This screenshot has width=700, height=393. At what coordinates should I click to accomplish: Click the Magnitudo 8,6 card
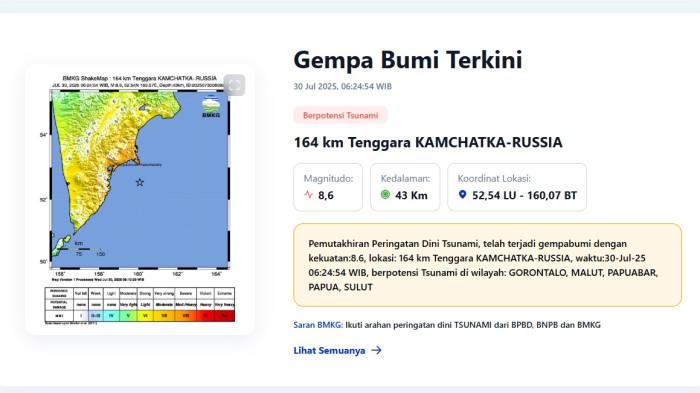coord(328,187)
